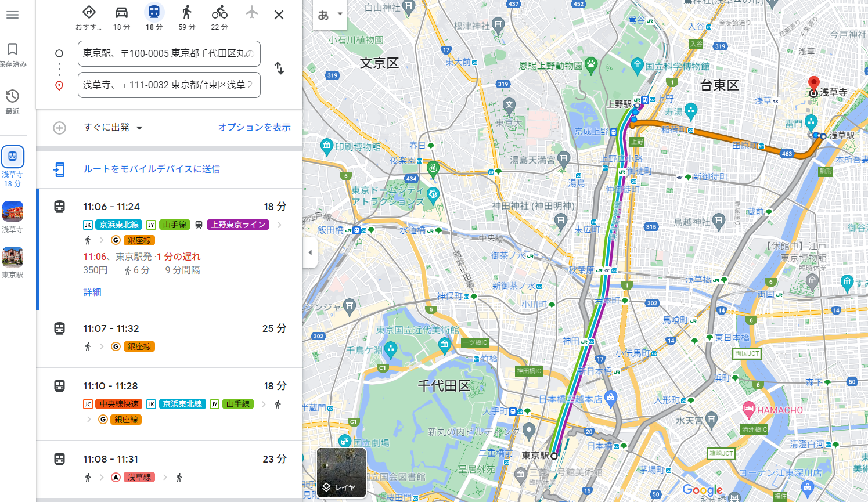Click the origin field showing 東京駅
The image size is (868, 502).
point(169,53)
